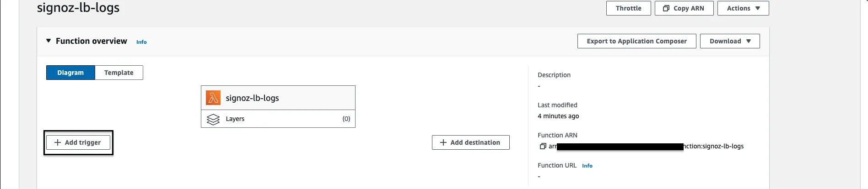
Task: Open the Actions dropdown menu
Action: coord(743,8)
